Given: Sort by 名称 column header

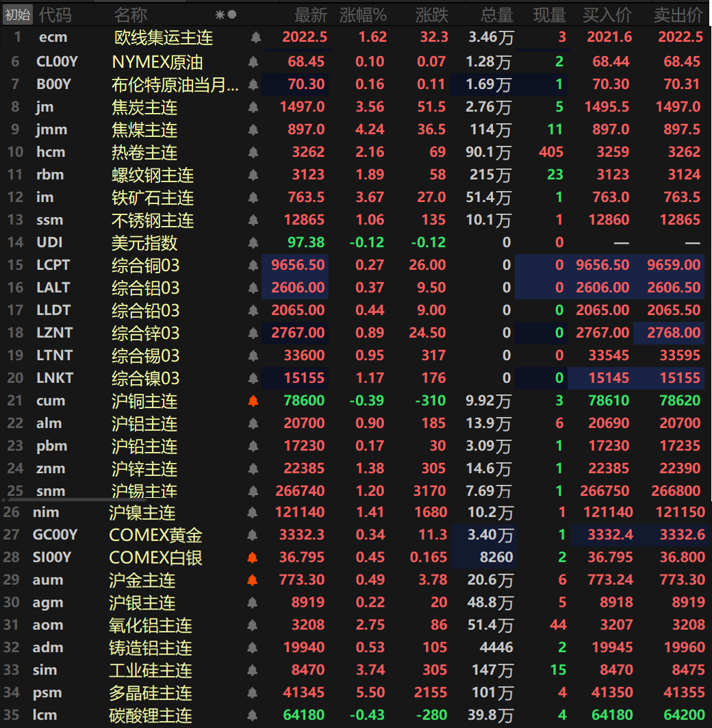Looking at the screenshot, I should coord(131,15).
